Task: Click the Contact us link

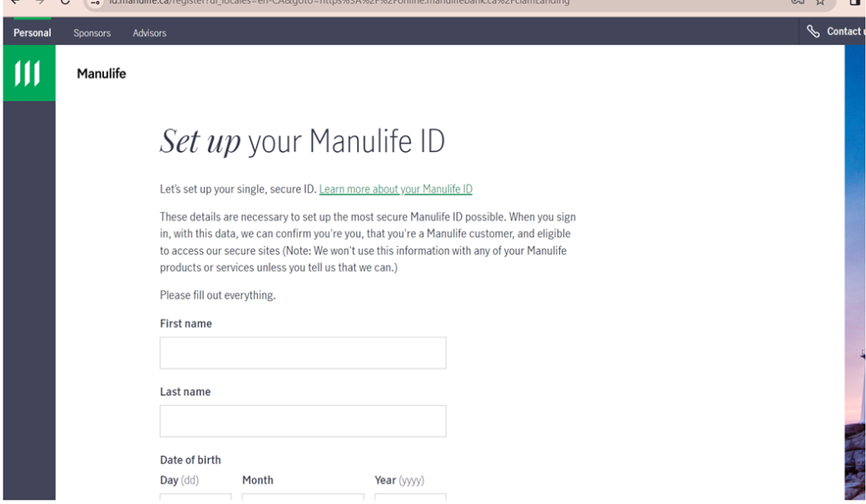Action: point(844,31)
